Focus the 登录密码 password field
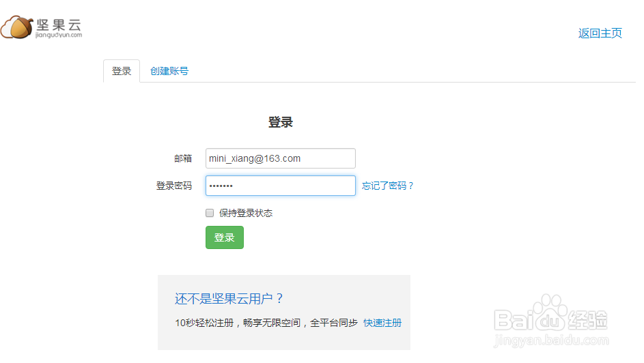Viewport: 644px width, 363px height. (281, 186)
